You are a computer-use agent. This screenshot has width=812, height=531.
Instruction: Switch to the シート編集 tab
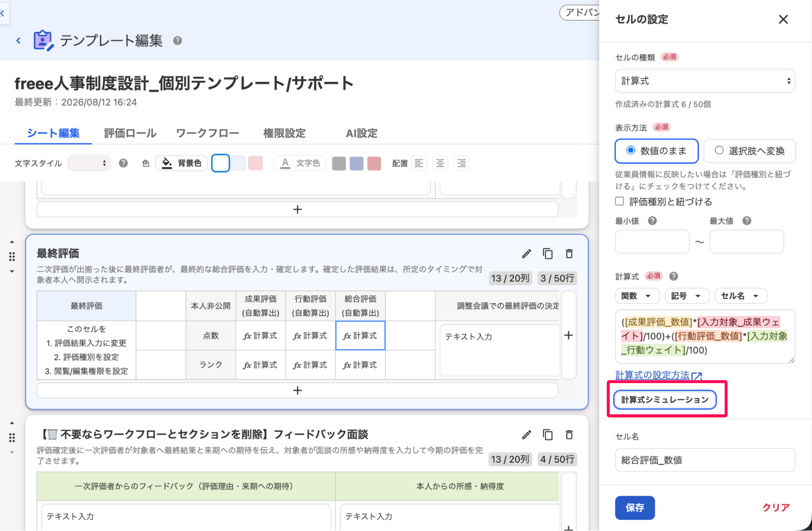click(x=53, y=133)
